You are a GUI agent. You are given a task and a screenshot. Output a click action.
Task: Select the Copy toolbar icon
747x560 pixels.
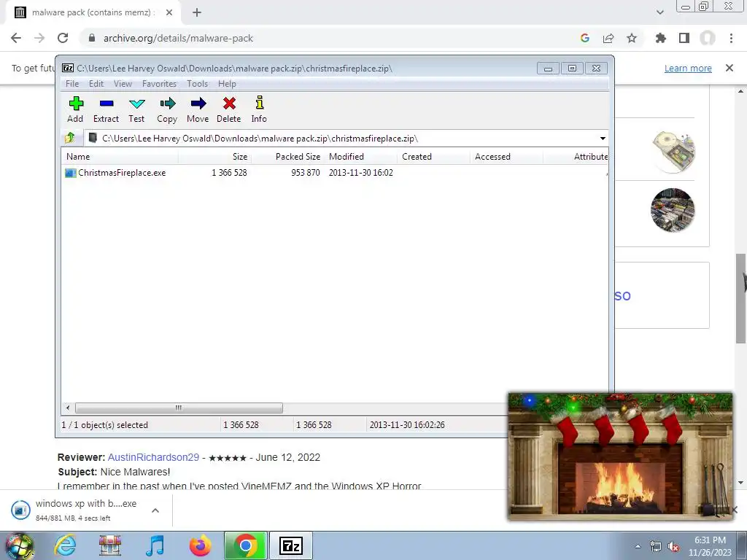tap(167, 109)
